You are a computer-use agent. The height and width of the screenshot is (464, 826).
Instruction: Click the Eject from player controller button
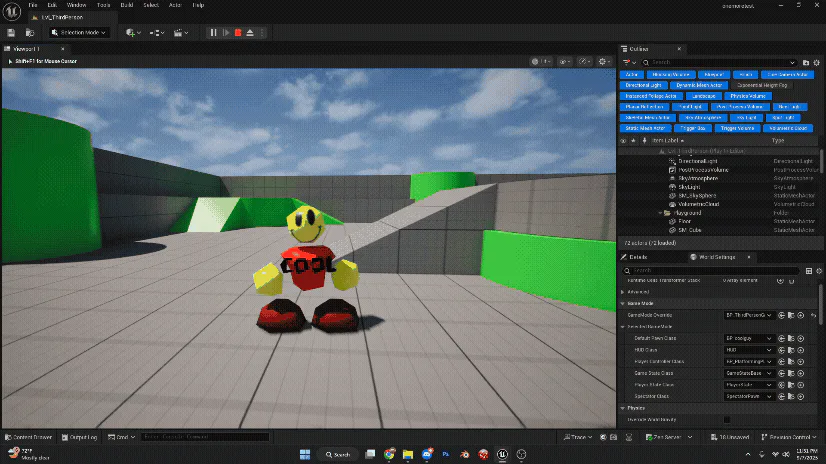tap(250, 33)
